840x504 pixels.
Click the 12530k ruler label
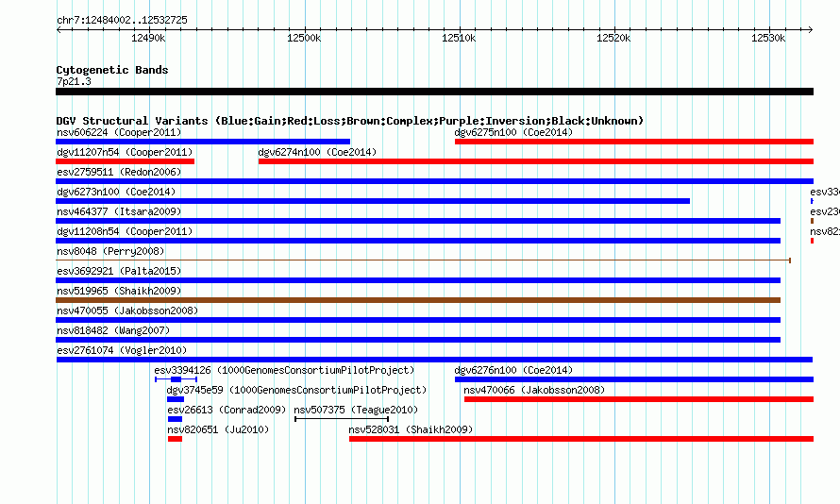(768, 38)
